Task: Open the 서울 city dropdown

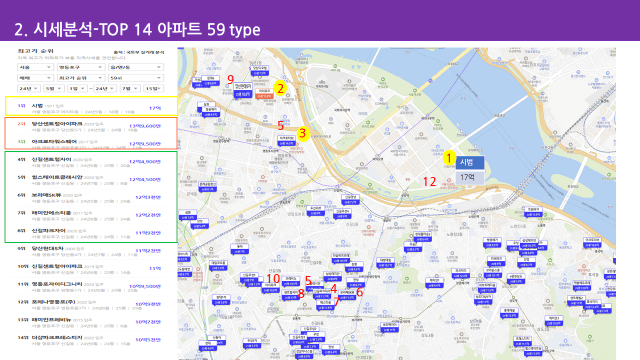Action: [x=35, y=67]
